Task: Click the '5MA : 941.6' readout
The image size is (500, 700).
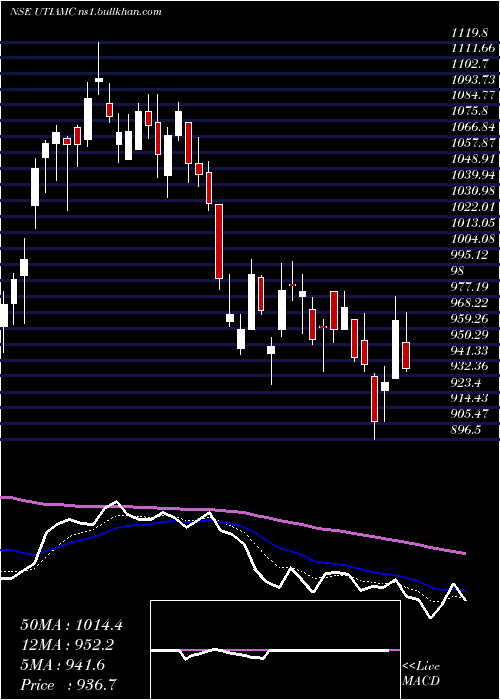Action: point(63,666)
